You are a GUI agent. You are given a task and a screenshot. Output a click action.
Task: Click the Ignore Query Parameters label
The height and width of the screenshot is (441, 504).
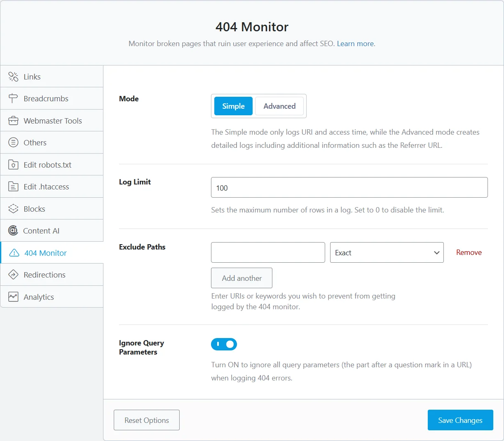[141, 348]
